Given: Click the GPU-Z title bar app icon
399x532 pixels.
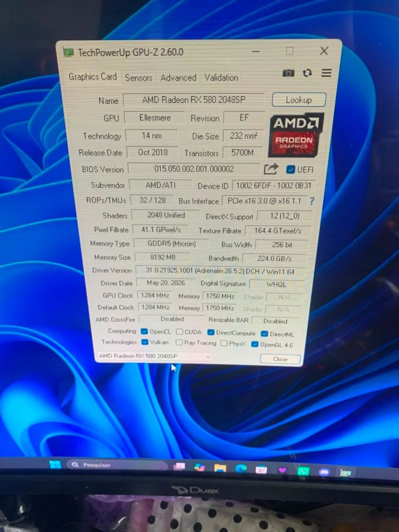Looking at the screenshot, I should coord(68,52).
